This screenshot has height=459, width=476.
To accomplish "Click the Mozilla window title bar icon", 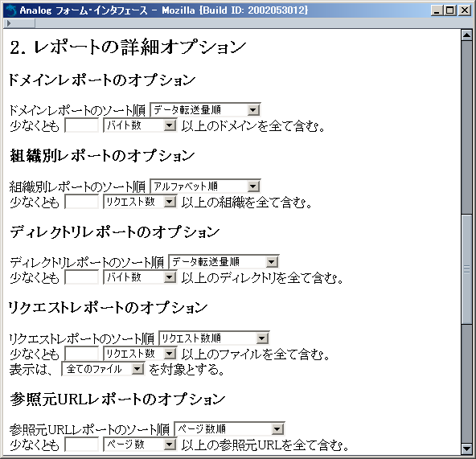I will click(x=11, y=10).
